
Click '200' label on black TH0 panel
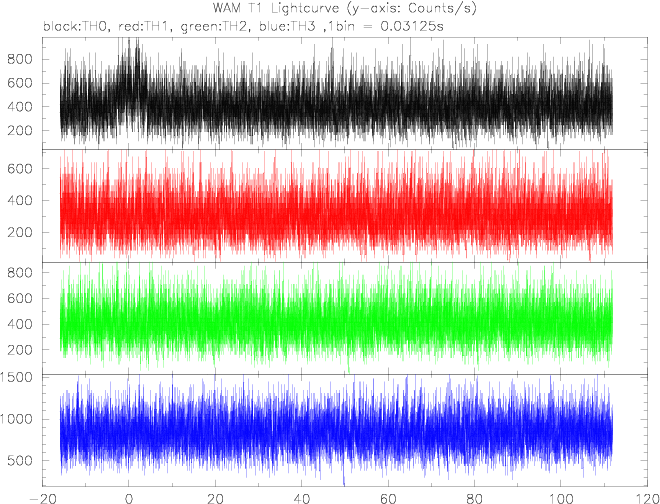point(21,131)
